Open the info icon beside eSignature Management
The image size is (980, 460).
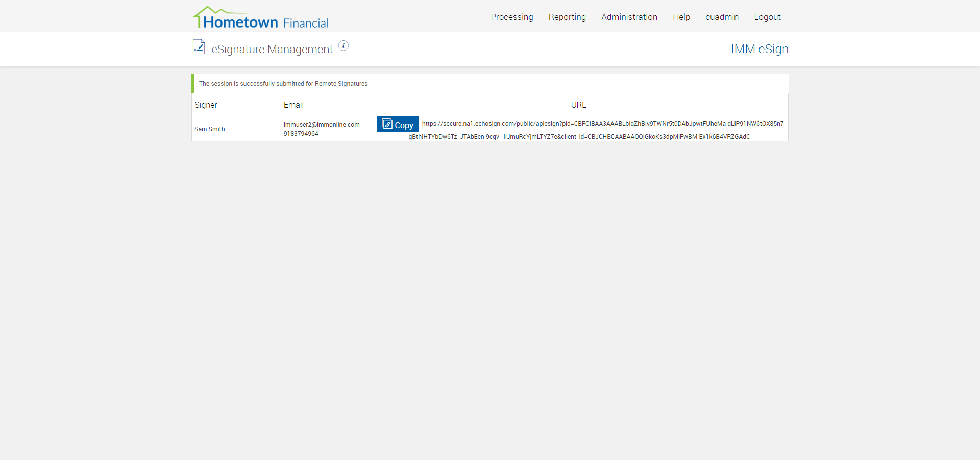tap(344, 46)
